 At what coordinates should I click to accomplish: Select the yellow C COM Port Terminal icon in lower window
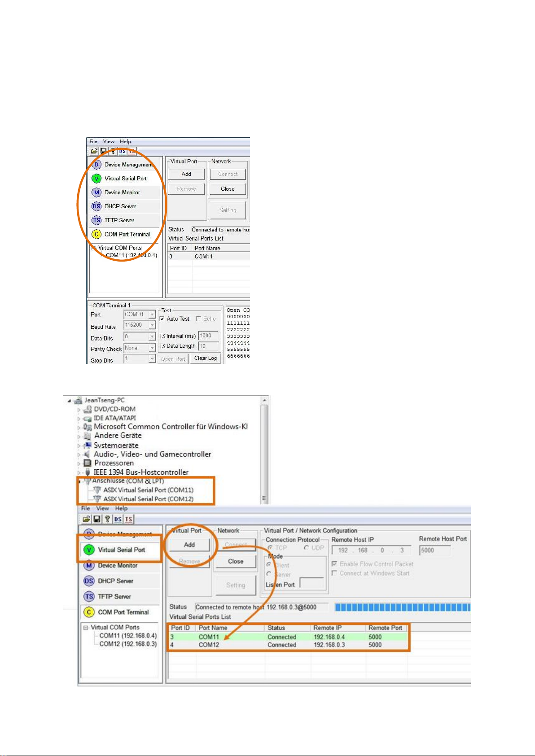[x=89, y=612]
